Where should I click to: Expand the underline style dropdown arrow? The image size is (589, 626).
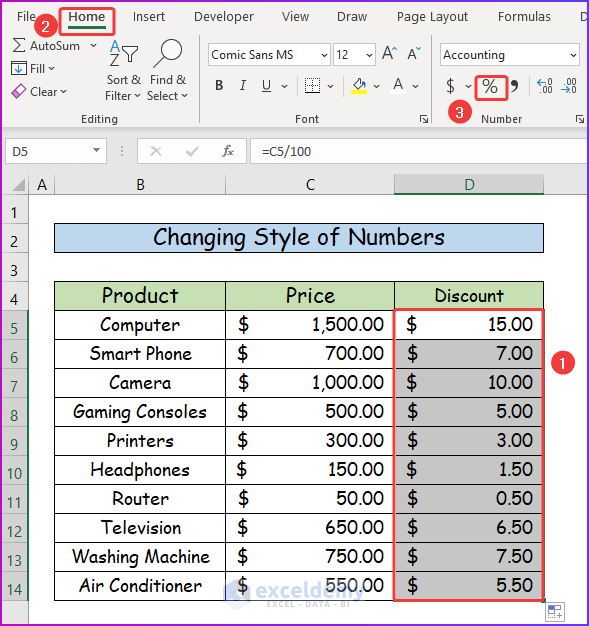[x=284, y=86]
